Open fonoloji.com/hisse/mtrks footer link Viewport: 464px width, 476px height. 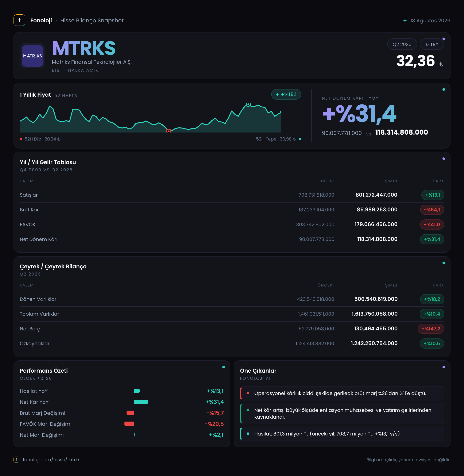tap(51, 459)
